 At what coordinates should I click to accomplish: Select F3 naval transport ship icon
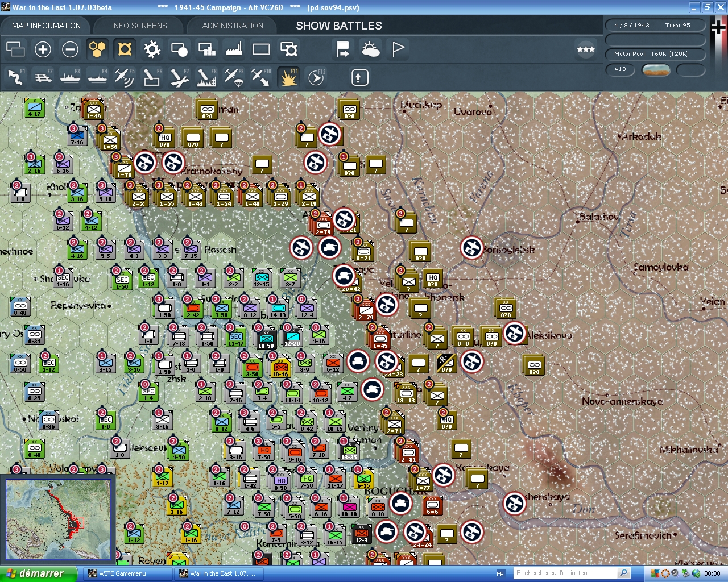70,77
